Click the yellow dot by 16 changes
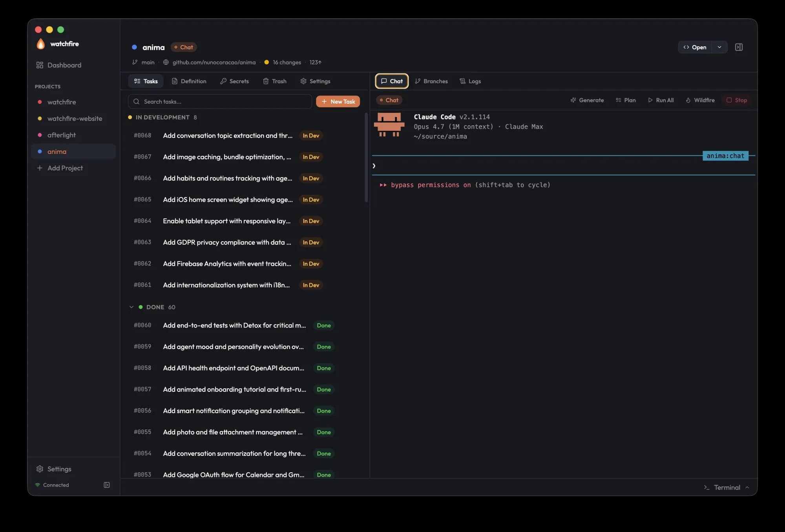Viewport: 785px width, 532px height. tap(267, 62)
